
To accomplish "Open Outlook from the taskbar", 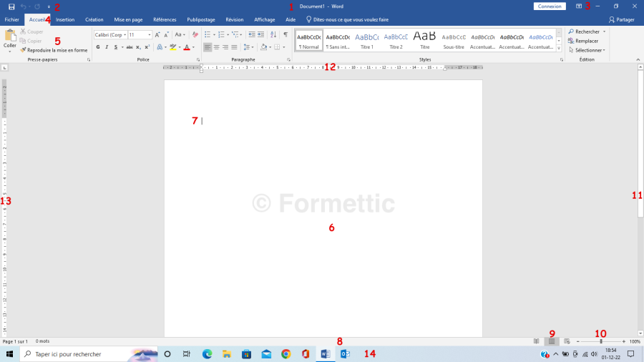I will coord(345,354).
